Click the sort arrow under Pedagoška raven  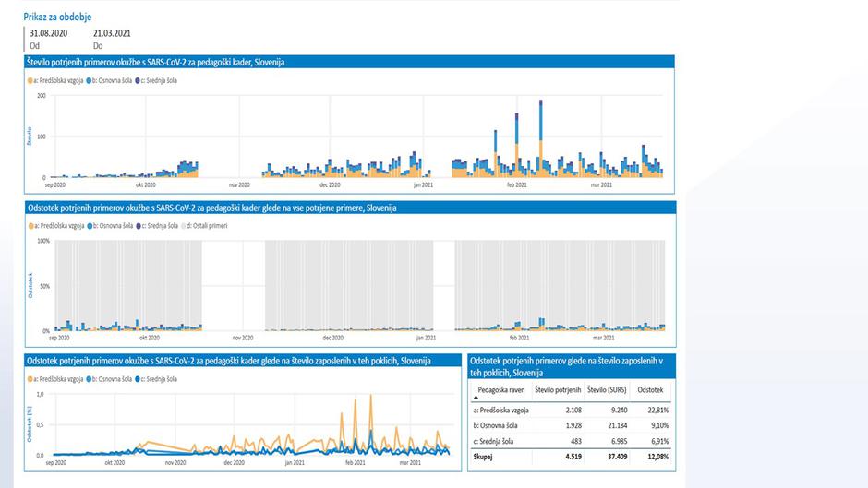pyautogui.click(x=476, y=398)
